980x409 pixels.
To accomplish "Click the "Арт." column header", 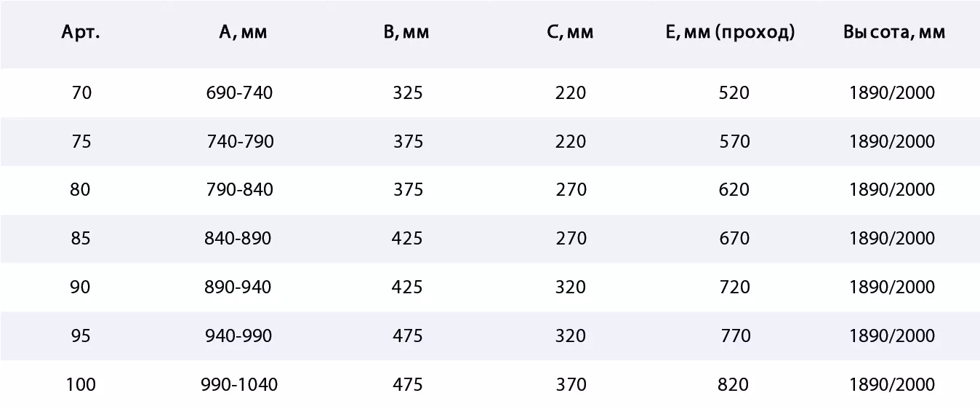I will pos(81,33).
